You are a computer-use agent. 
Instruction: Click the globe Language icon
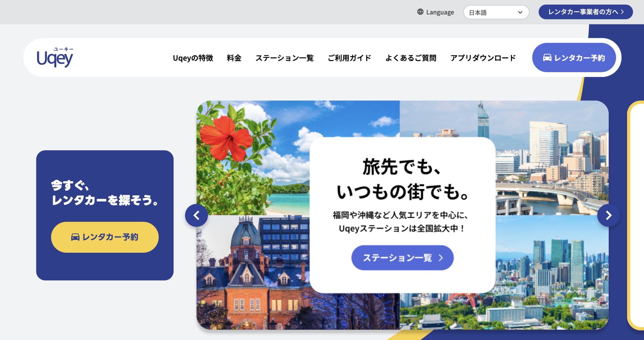point(420,12)
